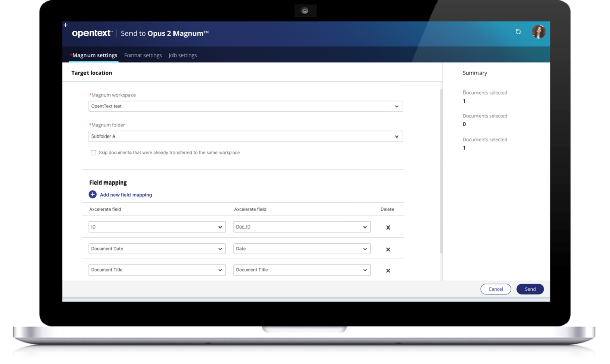
Task: Remove the Document Title mapping row
Action: pos(388,271)
